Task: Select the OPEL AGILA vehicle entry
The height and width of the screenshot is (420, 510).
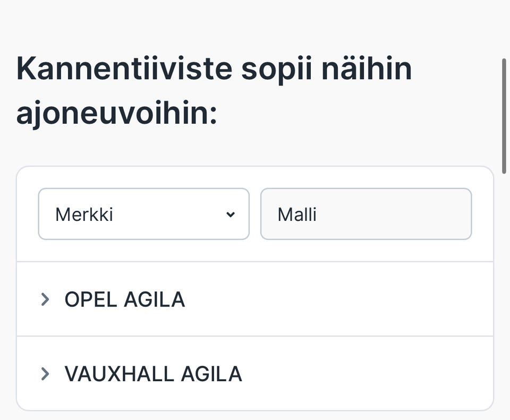Action: [125, 299]
